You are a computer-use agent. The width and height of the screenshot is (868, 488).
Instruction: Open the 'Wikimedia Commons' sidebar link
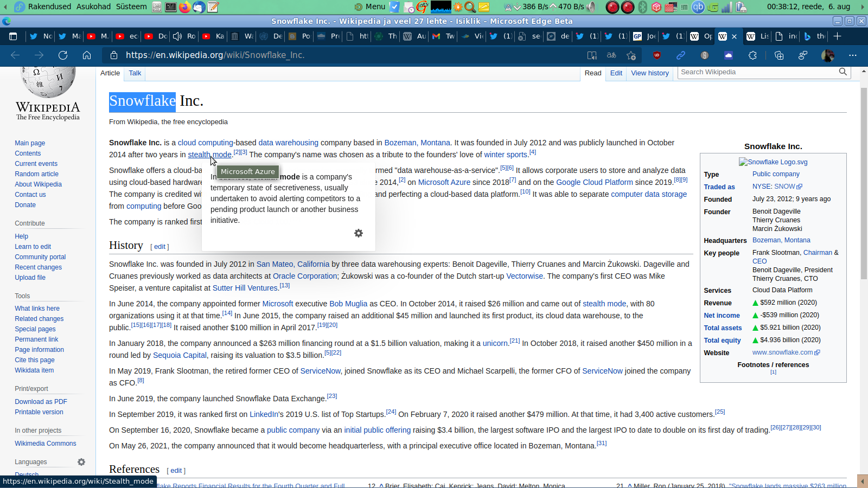click(x=46, y=444)
